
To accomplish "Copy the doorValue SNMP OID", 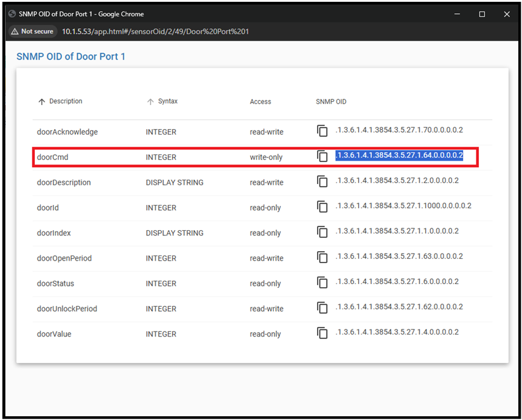I will coord(322,333).
